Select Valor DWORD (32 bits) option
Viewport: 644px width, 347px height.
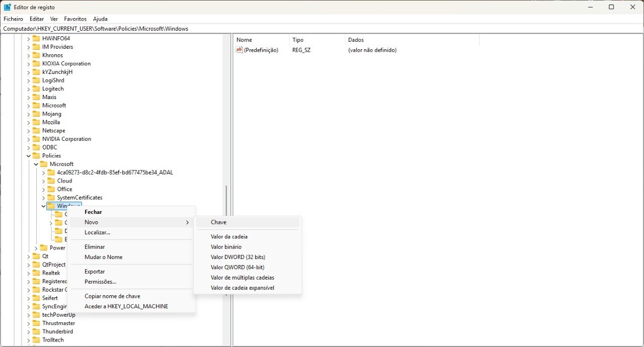(x=237, y=257)
